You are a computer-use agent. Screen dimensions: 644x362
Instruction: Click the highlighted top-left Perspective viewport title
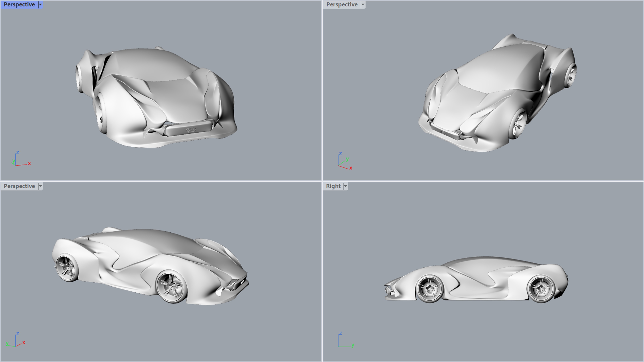[19, 5]
